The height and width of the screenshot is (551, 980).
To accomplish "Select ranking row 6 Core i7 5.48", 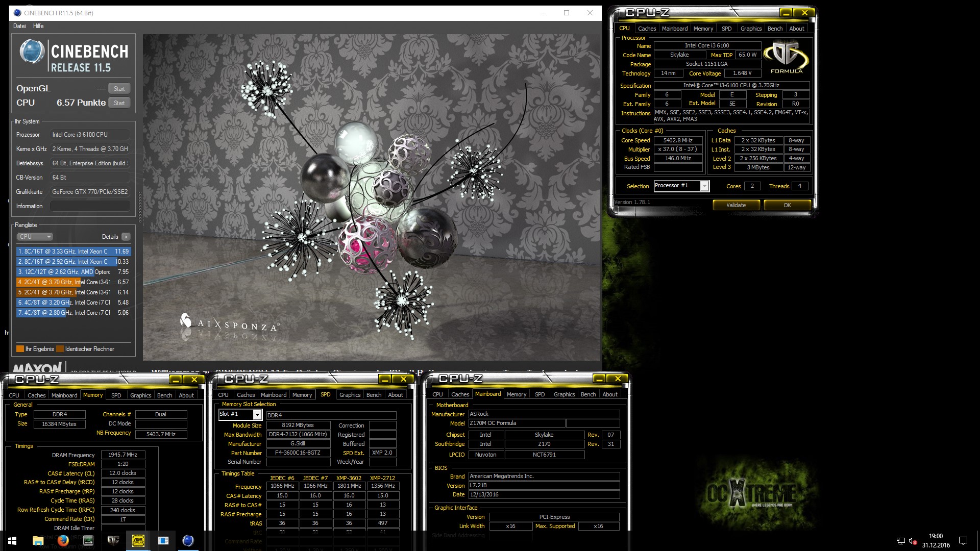I will (x=73, y=303).
